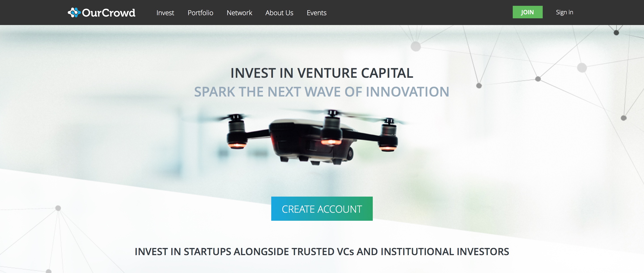This screenshot has width=644, height=273.
Task: Click the Events navigation menu item
Action: (316, 12)
